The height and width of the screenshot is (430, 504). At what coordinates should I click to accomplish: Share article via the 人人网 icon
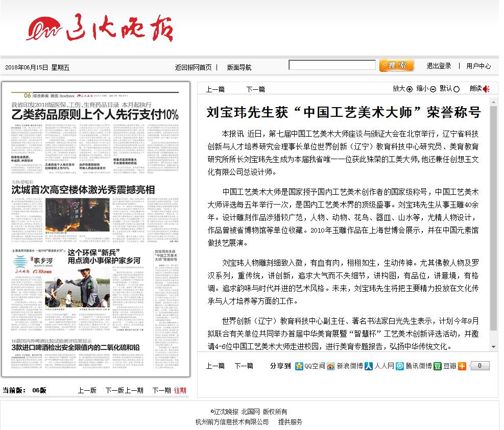(x=369, y=366)
